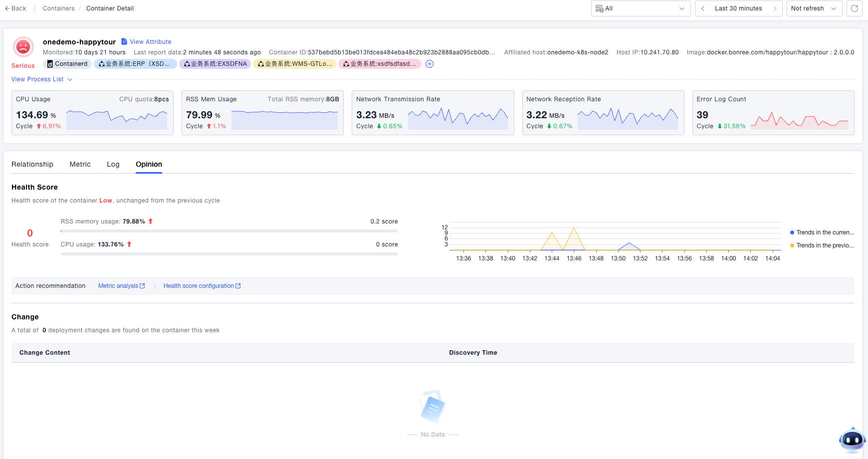Click the EXSDFNA business system tag
868x459 pixels.
[x=215, y=64]
